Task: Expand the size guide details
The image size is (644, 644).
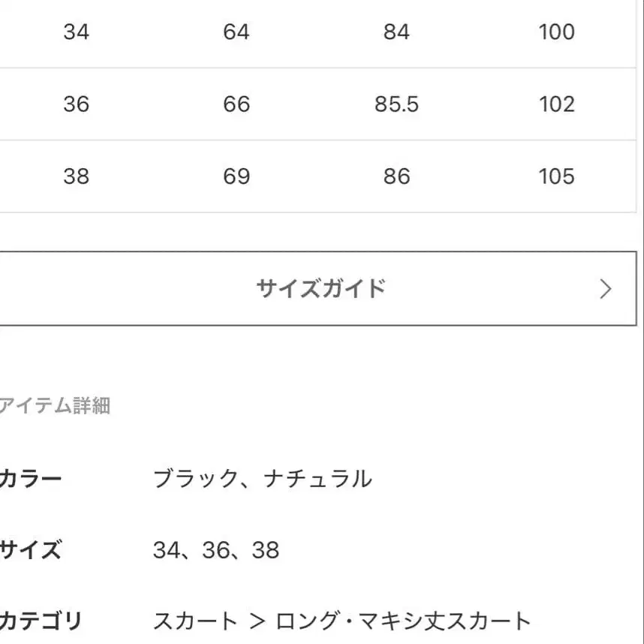Action: pyautogui.click(x=322, y=287)
